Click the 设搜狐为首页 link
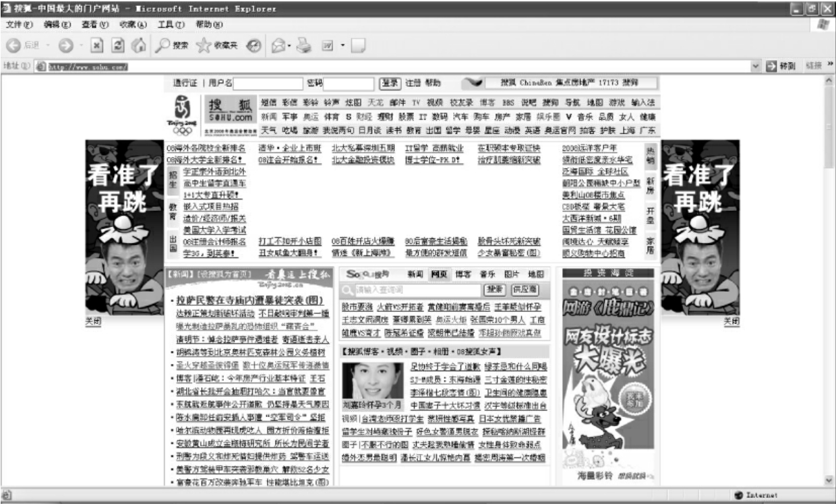Screen dimensions: 836x504 coord(224,274)
